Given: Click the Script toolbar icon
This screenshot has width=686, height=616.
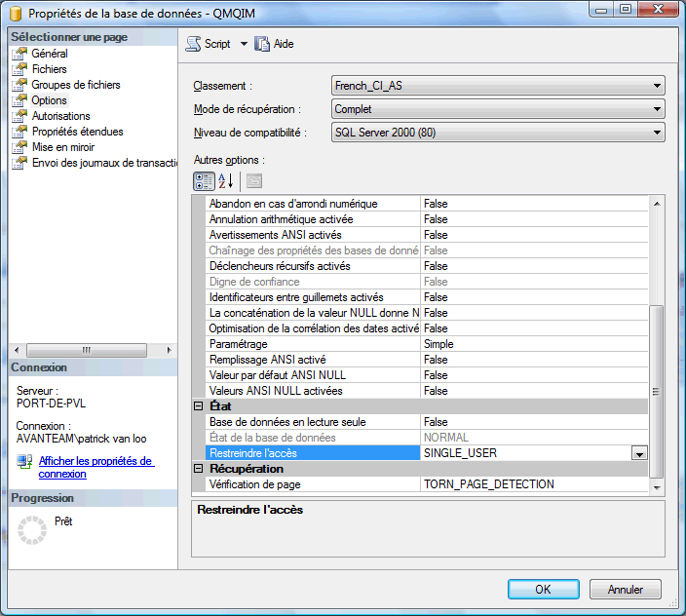Looking at the screenshot, I should (193, 44).
